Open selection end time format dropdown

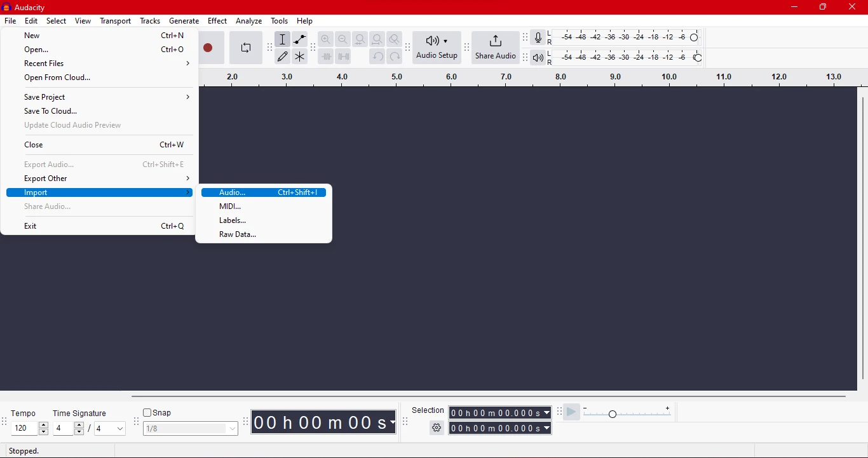pyautogui.click(x=547, y=429)
